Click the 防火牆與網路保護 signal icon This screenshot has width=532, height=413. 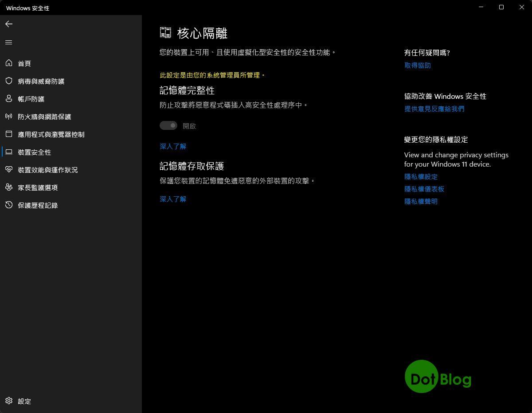[x=9, y=117]
